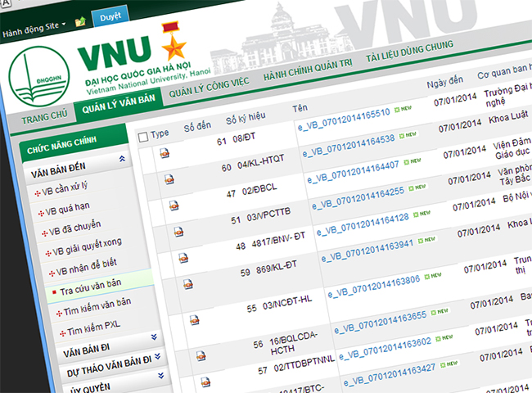
Task: Open Tìm kiếm PXL in sidebar
Action: (x=93, y=327)
